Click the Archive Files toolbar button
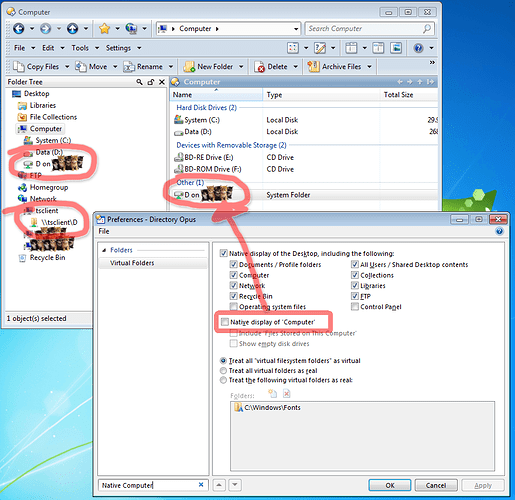 pos(334,67)
